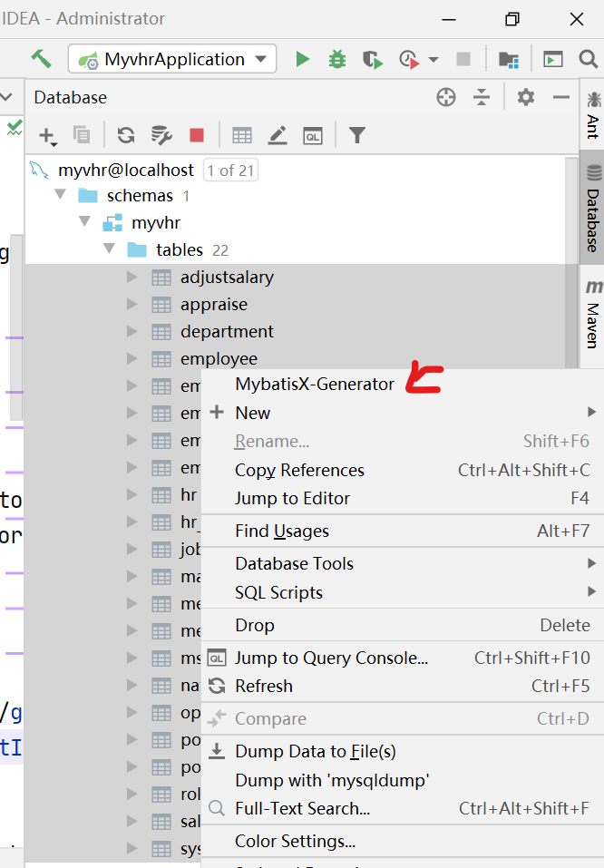Open the New submenu
Image resolution: width=604 pixels, height=868 pixels.
pyautogui.click(x=403, y=413)
